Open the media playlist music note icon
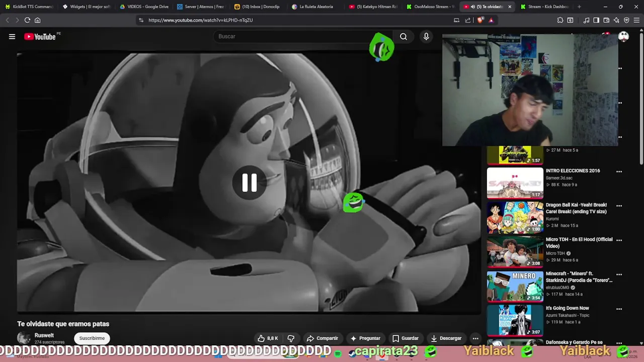This screenshot has width=644, height=362. [586, 20]
